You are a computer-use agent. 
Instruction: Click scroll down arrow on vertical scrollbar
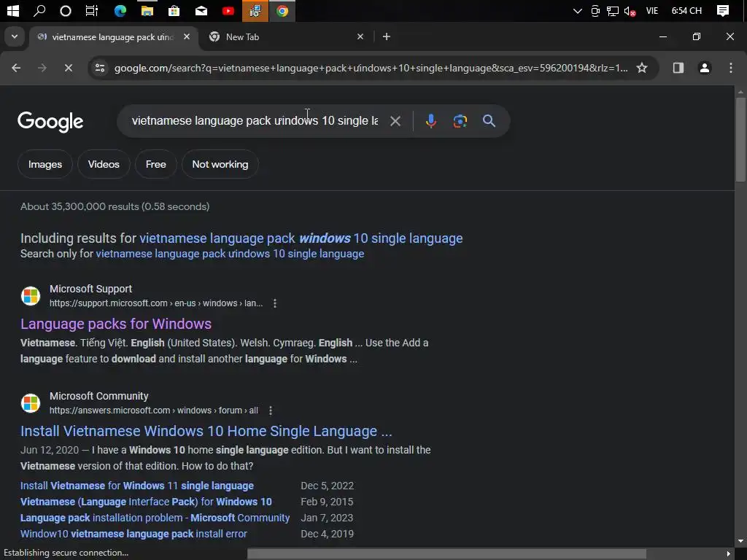point(740,542)
